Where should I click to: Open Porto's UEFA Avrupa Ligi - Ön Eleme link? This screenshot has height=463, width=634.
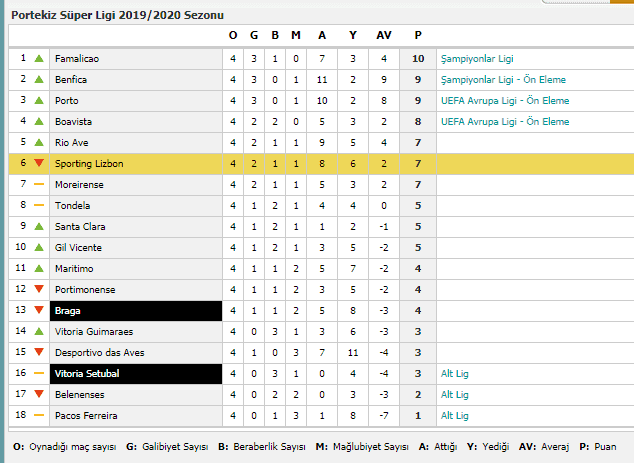click(x=505, y=101)
